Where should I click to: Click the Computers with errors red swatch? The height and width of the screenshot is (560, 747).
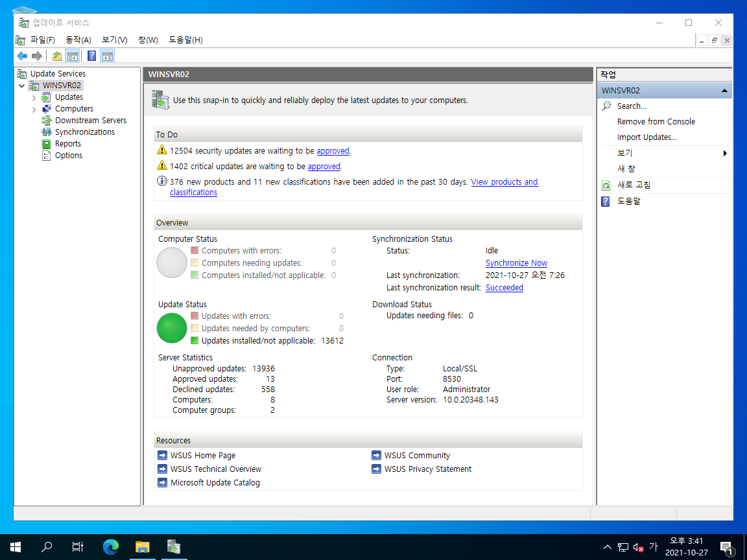pyautogui.click(x=195, y=250)
